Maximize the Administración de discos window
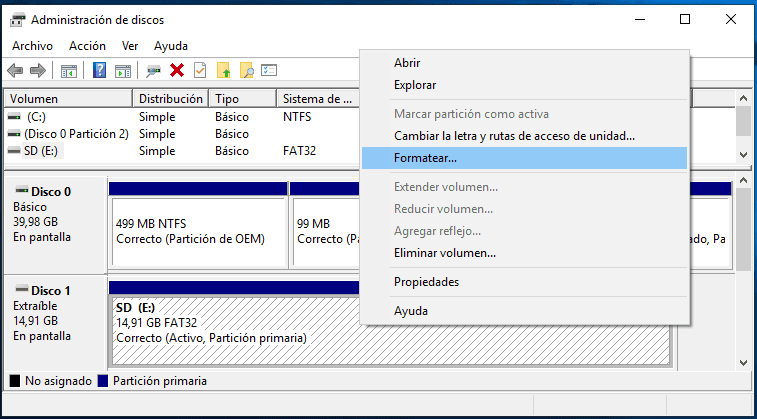 pos(685,19)
